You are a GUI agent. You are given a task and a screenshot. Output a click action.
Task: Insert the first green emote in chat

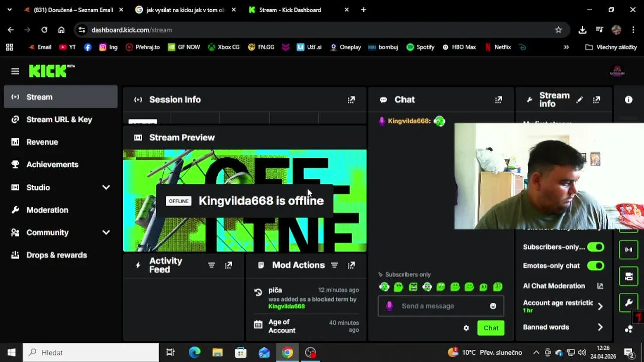384,287
